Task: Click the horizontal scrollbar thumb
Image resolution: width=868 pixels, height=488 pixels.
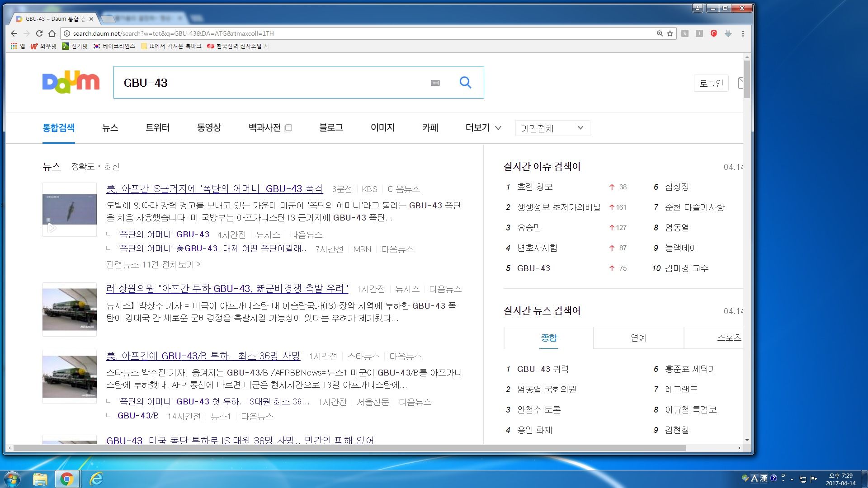Action: coord(349,448)
